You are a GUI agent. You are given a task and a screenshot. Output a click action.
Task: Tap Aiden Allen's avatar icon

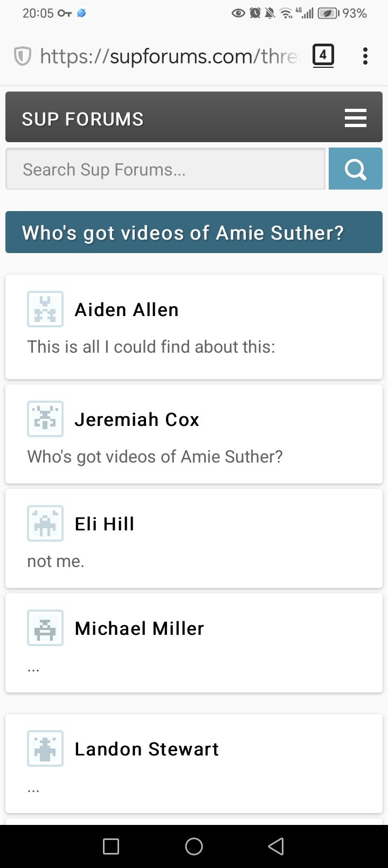click(45, 309)
